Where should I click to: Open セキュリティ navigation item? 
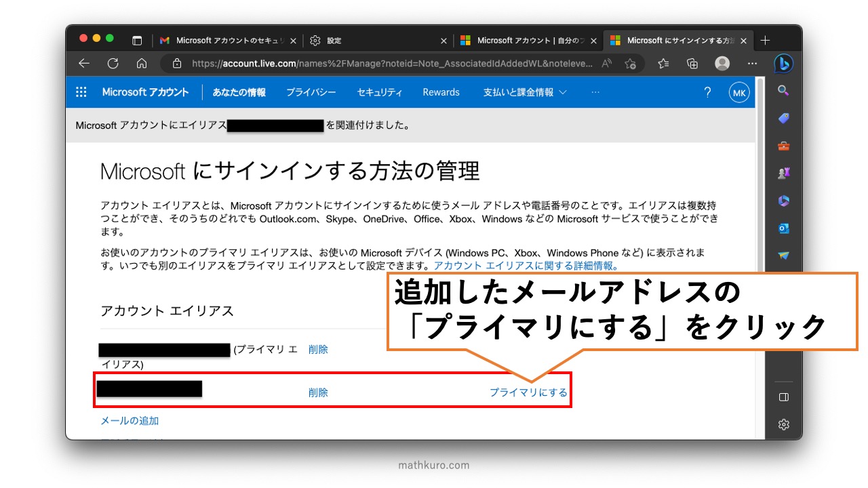coord(380,92)
